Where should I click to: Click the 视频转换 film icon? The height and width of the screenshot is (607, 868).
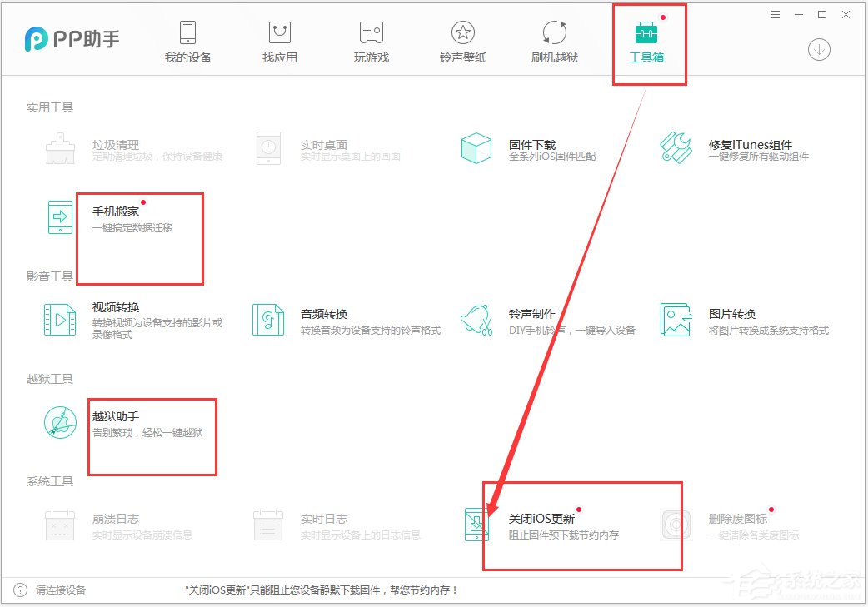(x=60, y=319)
